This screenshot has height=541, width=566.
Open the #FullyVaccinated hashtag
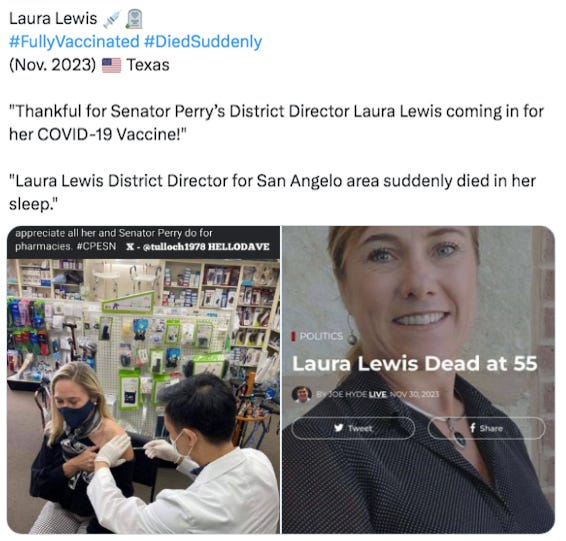[x=74, y=42]
